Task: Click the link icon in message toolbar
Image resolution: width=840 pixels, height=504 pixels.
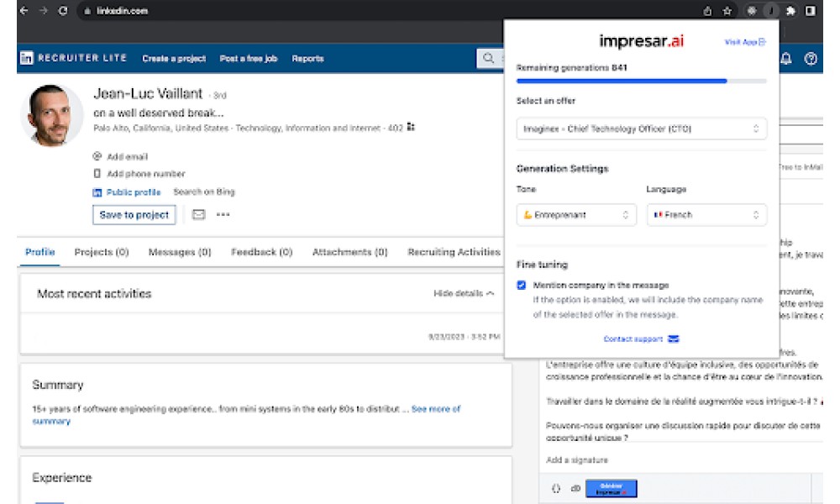Action: pyautogui.click(x=575, y=489)
